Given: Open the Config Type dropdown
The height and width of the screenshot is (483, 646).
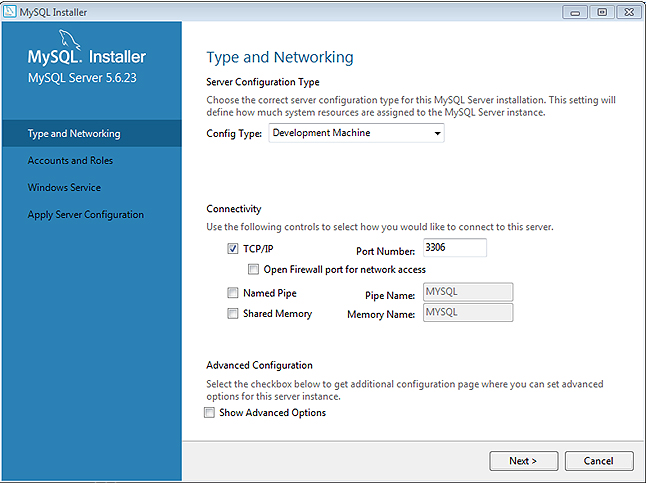Looking at the screenshot, I should coord(356,133).
